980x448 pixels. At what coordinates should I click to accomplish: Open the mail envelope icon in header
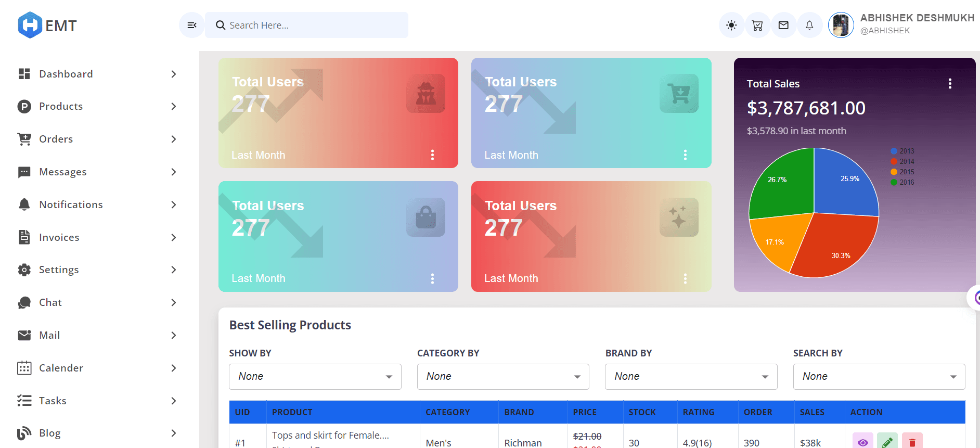coord(783,25)
